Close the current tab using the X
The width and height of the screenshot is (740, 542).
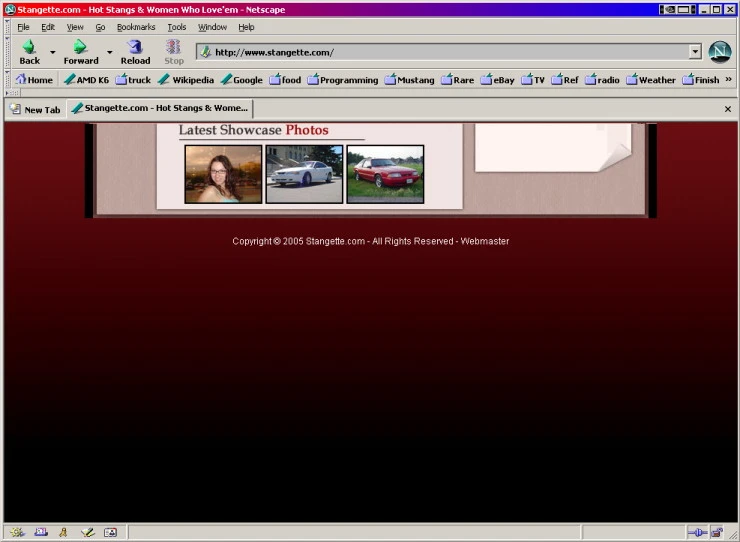[728, 109]
